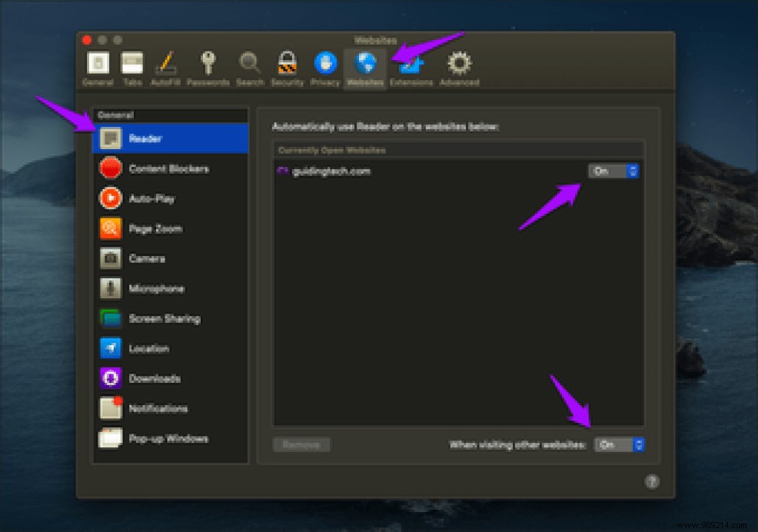The width and height of the screenshot is (758, 532).
Task: Open the On dropdown for guidingtech.com
Action: click(x=613, y=171)
